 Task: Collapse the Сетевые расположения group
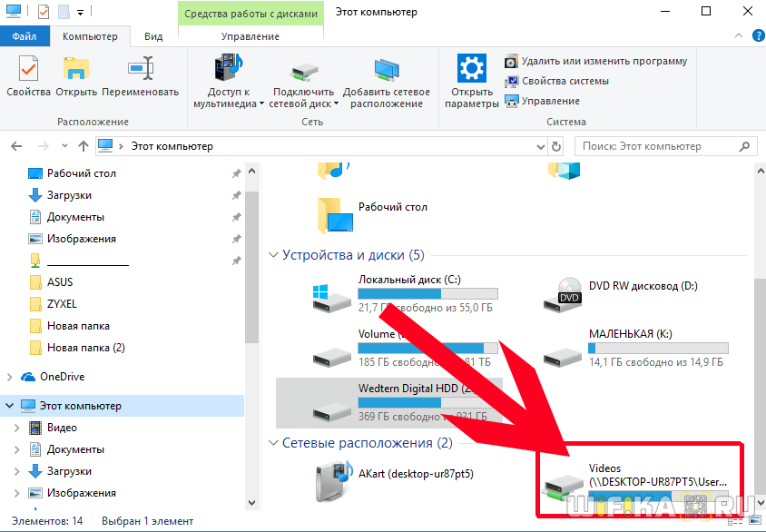[274, 443]
